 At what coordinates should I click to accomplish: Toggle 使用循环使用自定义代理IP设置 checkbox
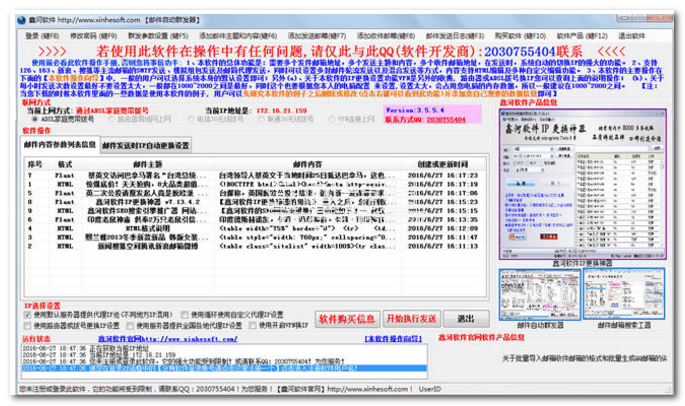click(x=185, y=315)
